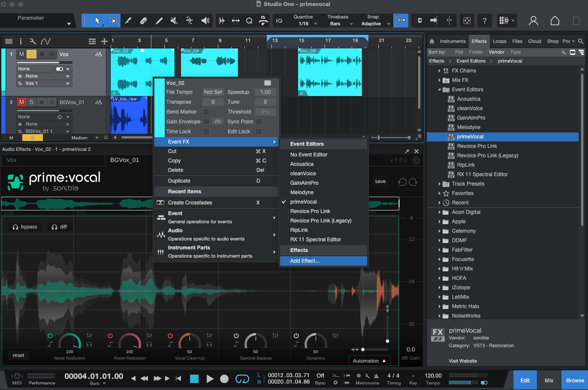Click the Vox track volume fader
This screenshot has width=588, height=390.
pos(44,63)
